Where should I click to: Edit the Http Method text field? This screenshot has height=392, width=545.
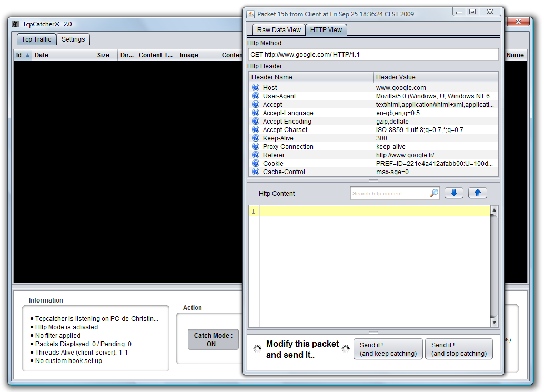(x=374, y=55)
